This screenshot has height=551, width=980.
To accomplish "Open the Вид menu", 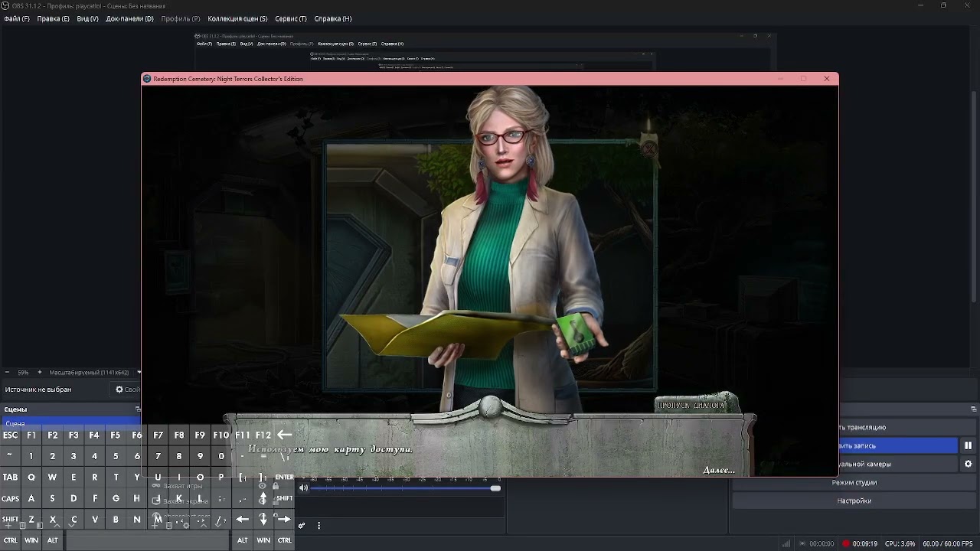I will pyautogui.click(x=87, y=18).
